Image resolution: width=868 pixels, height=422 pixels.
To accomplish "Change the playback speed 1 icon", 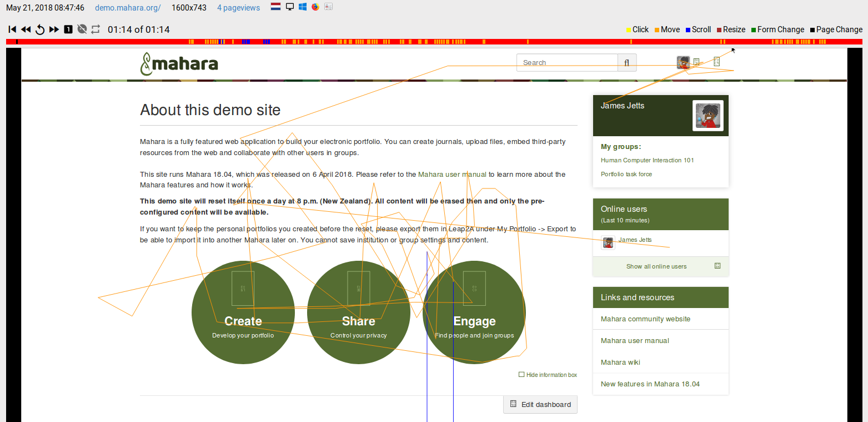I will 68,29.
